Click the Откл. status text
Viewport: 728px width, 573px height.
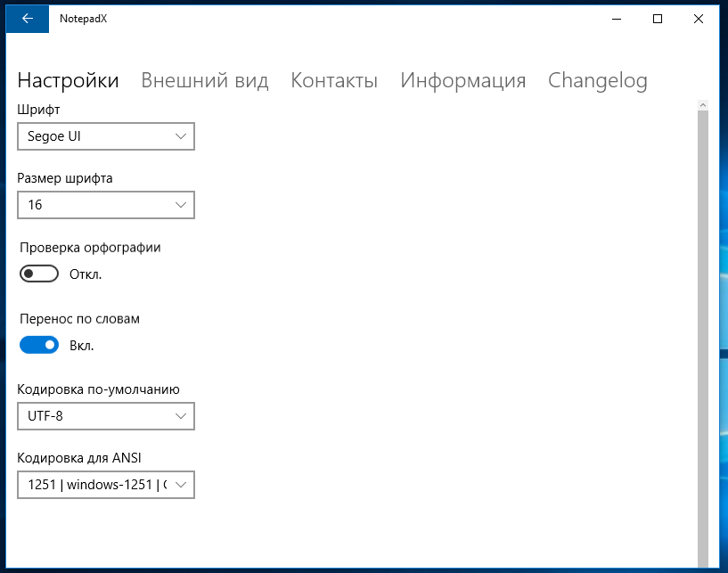point(86,274)
